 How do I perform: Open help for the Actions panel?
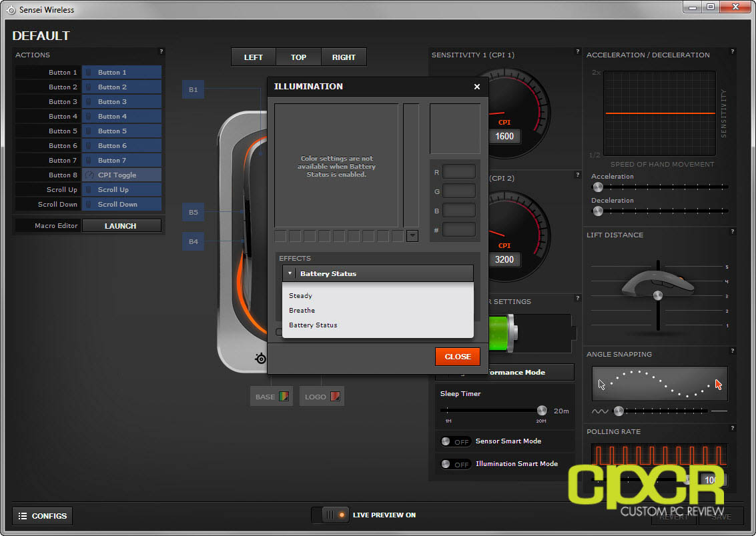click(x=161, y=51)
